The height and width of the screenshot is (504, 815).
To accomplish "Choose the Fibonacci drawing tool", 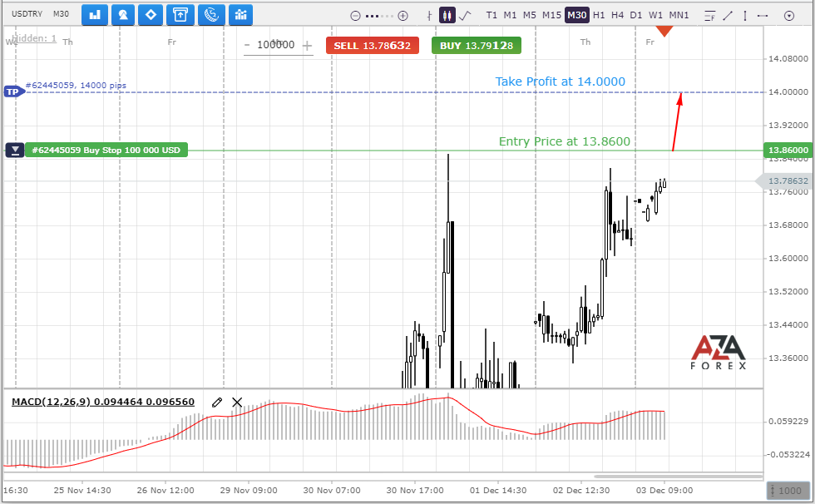I will coord(710,16).
